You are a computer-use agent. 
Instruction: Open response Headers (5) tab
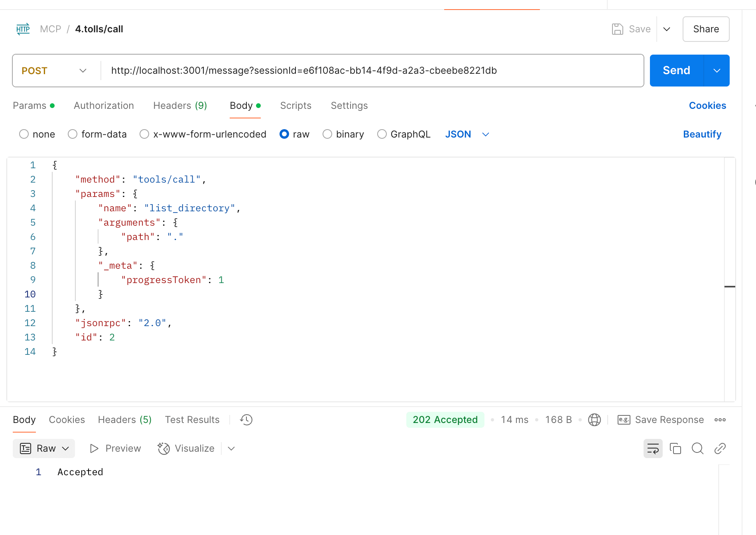tap(125, 420)
